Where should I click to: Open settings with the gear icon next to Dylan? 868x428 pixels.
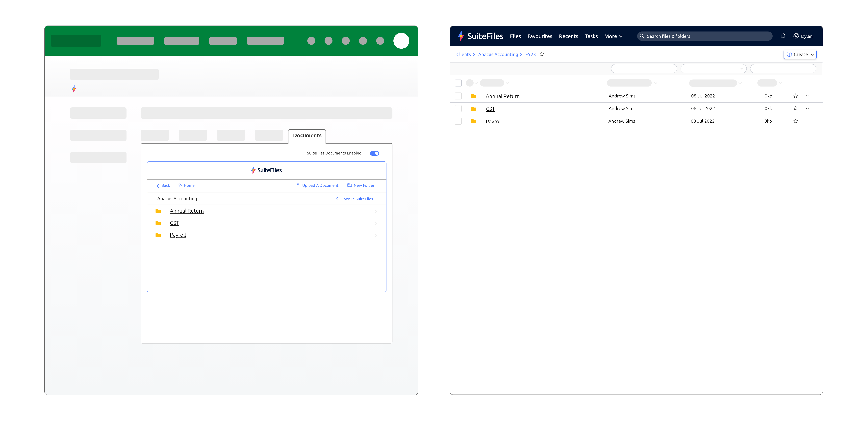pyautogui.click(x=796, y=36)
